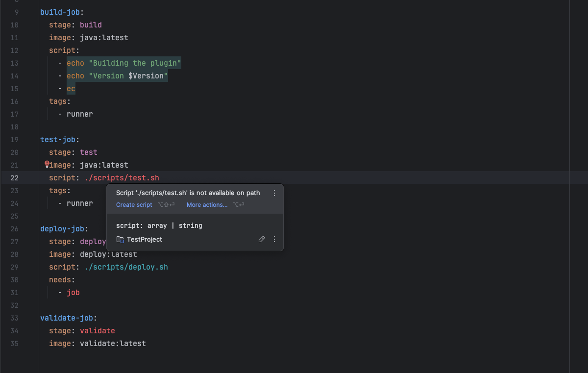
Task: Open the three-dot menu beside the pencil icon
Action: pyautogui.click(x=274, y=239)
